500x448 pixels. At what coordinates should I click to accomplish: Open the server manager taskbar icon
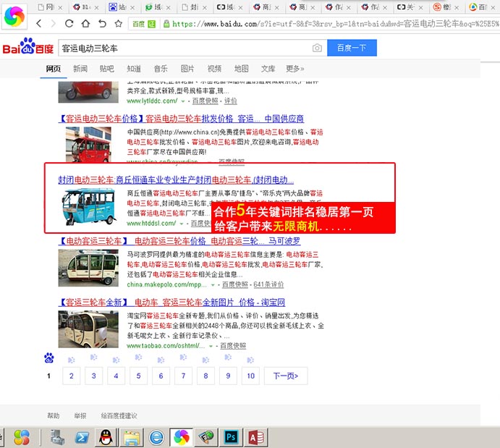(57, 437)
